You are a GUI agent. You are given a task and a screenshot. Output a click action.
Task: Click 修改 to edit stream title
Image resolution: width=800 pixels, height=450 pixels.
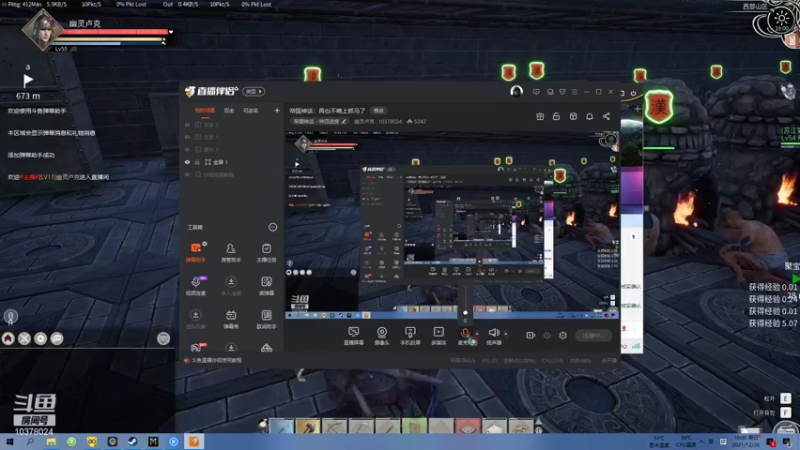pyautogui.click(x=379, y=111)
